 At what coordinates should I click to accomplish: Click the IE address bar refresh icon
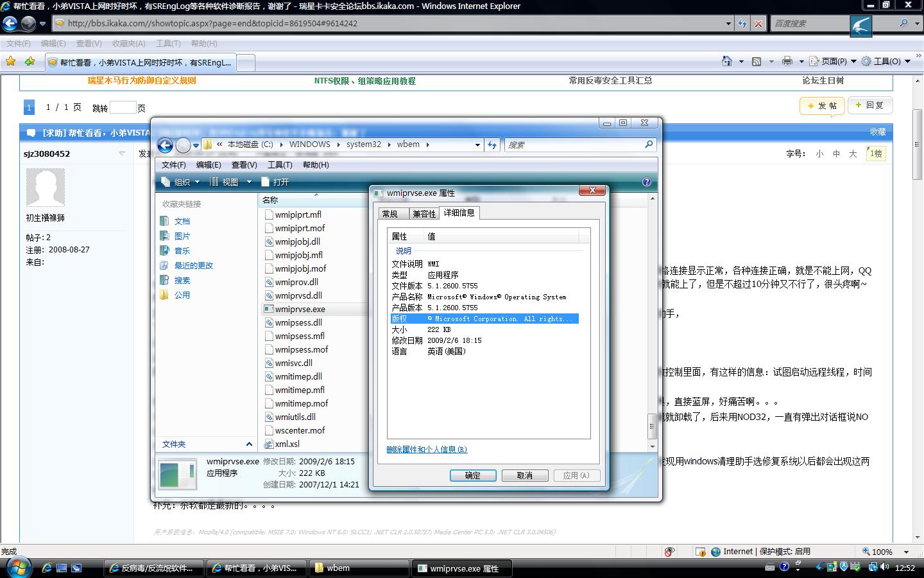coord(742,24)
